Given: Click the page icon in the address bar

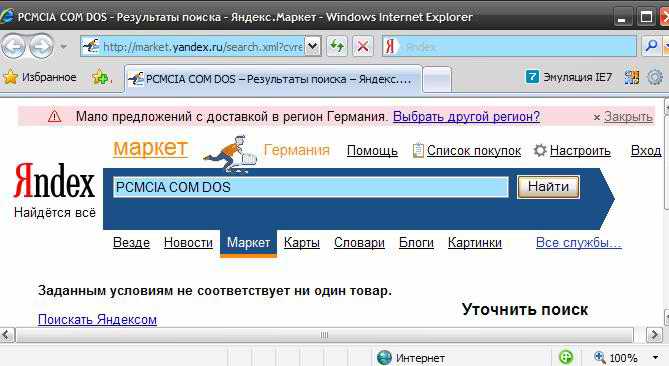Looking at the screenshot, I should click(90, 46).
